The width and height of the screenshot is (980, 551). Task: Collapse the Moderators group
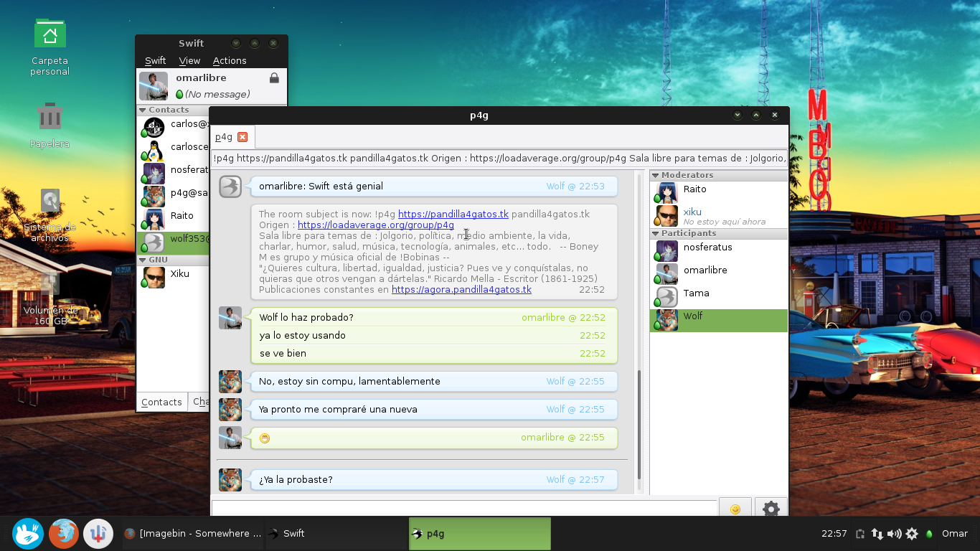click(656, 175)
